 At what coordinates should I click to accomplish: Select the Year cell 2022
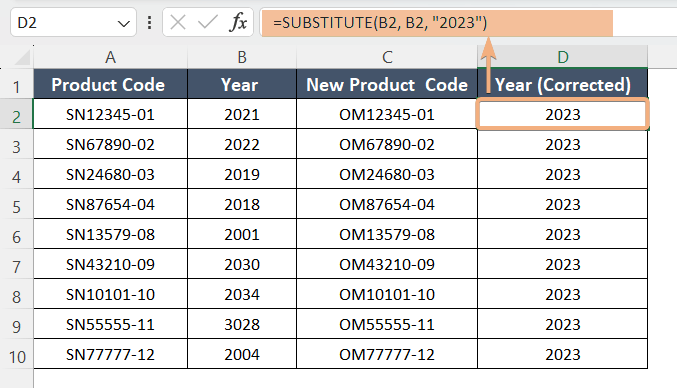point(242,144)
